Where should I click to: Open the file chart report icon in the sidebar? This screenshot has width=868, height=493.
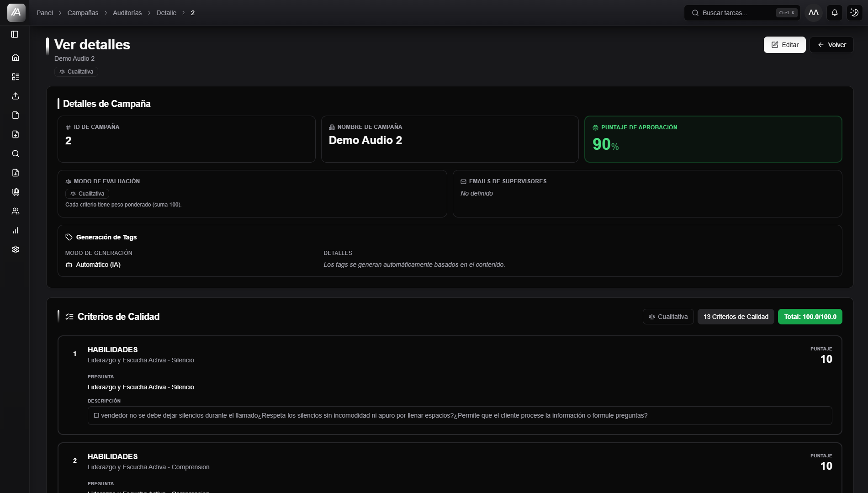pyautogui.click(x=16, y=173)
